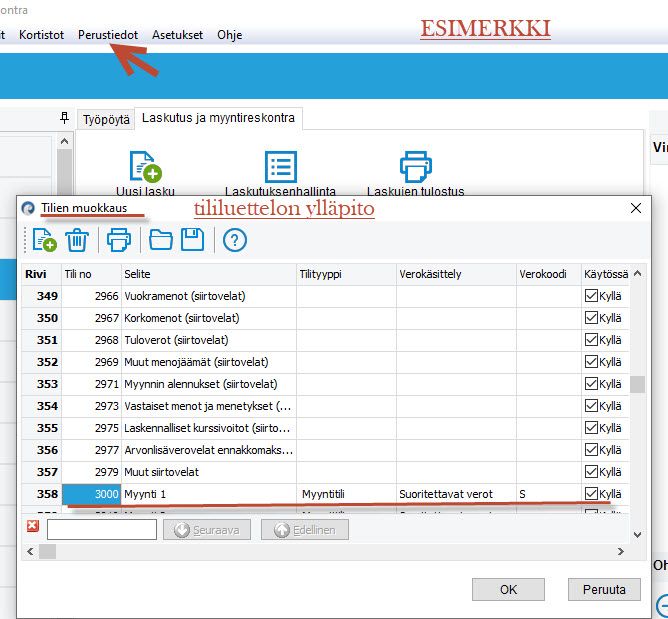The width and height of the screenshot is (668, 619).
Task: Select the highlighted account number 3000 cell
Action: (x=92, y=494)
